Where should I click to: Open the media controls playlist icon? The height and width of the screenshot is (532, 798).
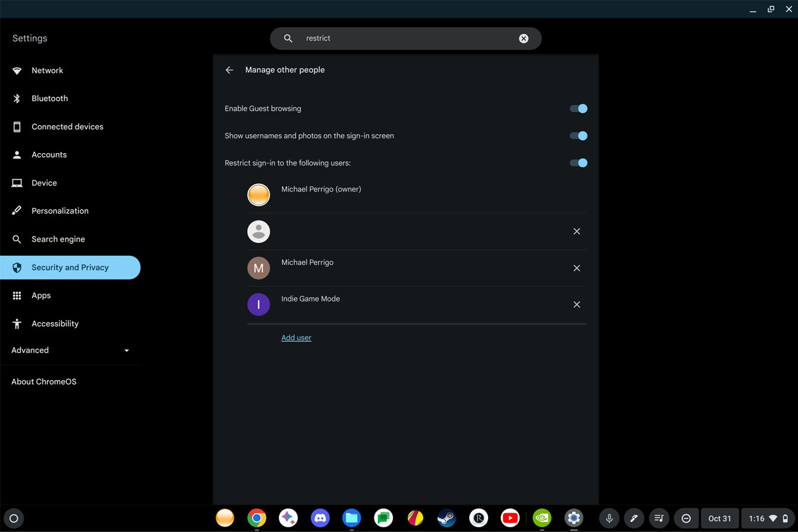pyautogui.click(x=659, y=518)
